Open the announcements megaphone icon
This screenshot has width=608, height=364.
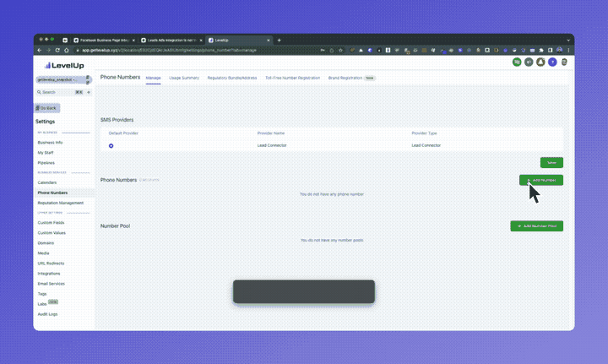[x=529, y=62]
